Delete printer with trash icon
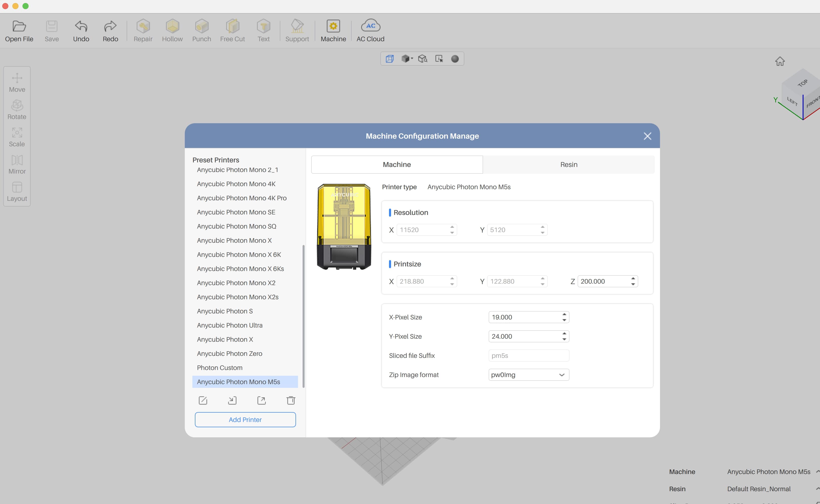 [291, 400]
